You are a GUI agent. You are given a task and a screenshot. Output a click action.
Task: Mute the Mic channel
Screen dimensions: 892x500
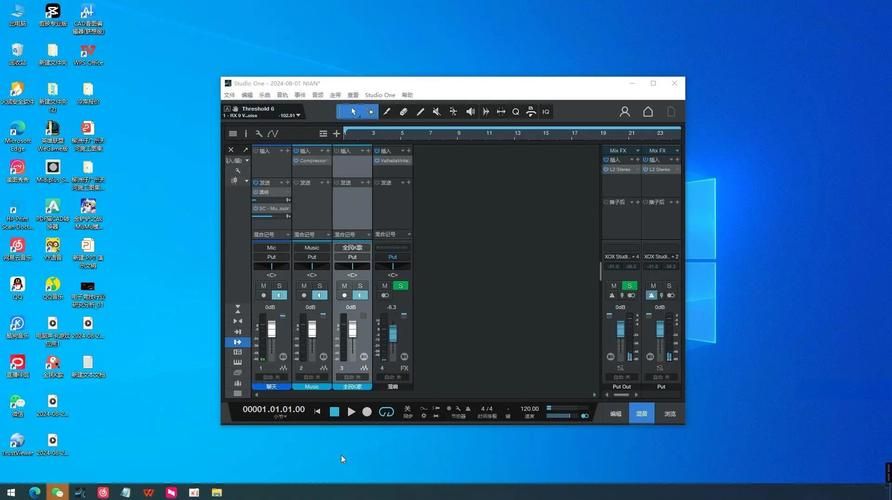(x=264, y=286)
